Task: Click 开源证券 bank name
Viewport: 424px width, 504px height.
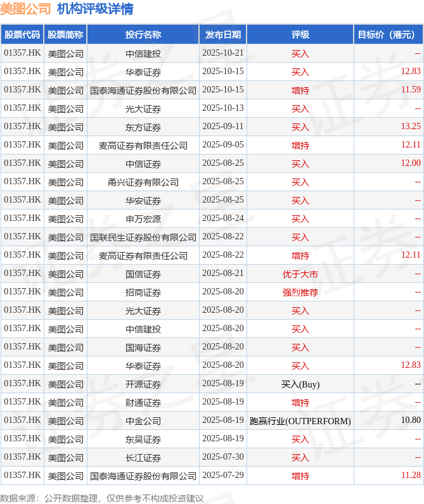Action: (x=143, y=383)
